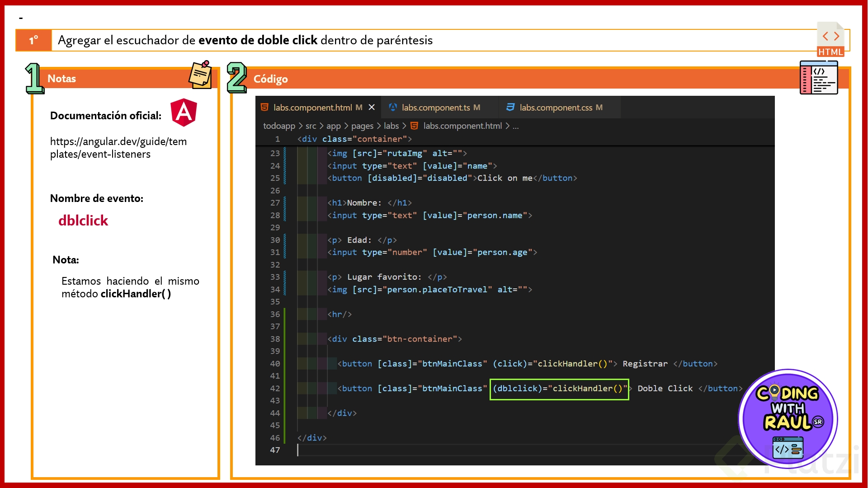The width and height of the screenshot is (868, 488).
Task: Click the Angular icon on labs.component.ts tab
Action: [x=393, y=108]
